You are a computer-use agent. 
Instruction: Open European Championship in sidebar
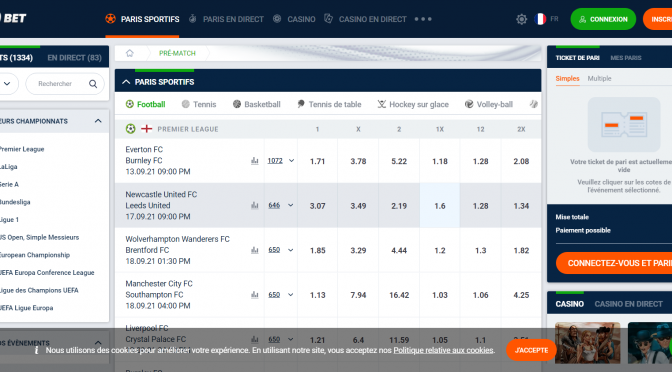coord(34,255)
